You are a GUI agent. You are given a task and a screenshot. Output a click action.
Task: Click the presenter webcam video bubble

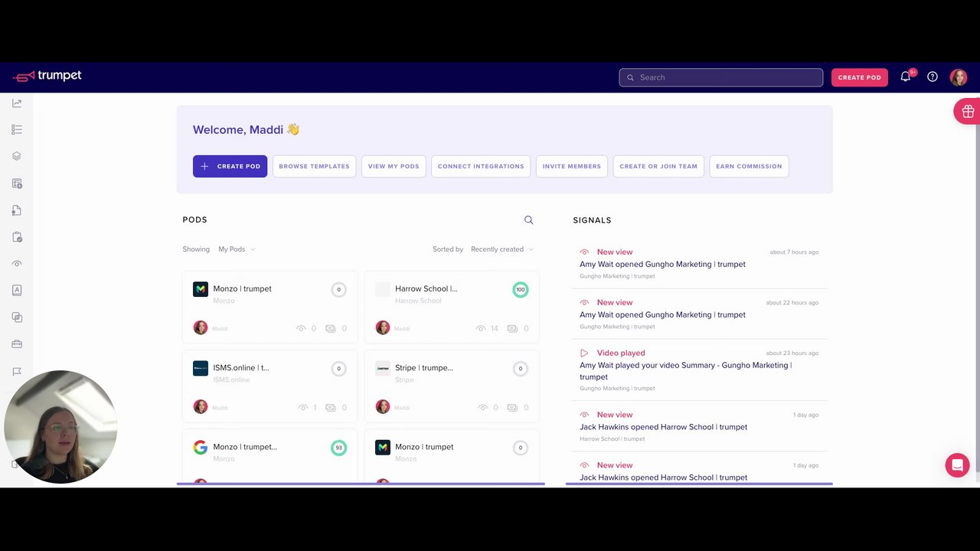click(x=60, y=426)
